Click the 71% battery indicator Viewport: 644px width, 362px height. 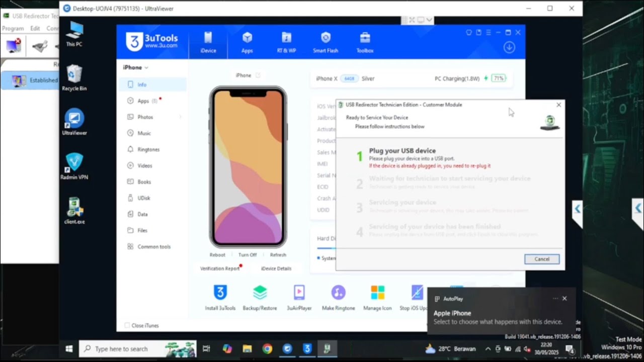[x=498, y=78]
